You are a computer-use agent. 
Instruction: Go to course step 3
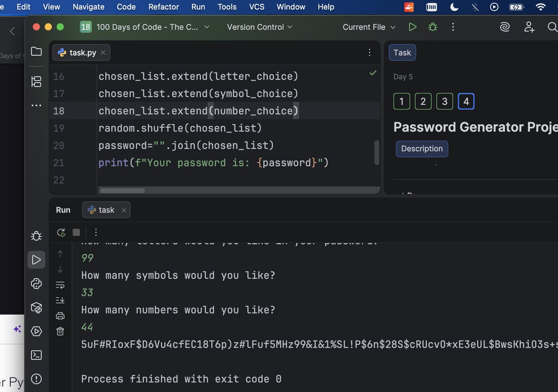[x=445, y=101]
